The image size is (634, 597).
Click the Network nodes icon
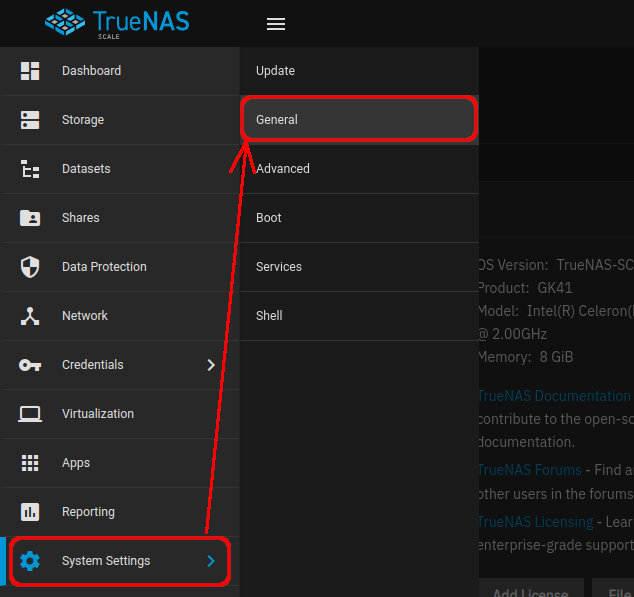tap(30, 316)
